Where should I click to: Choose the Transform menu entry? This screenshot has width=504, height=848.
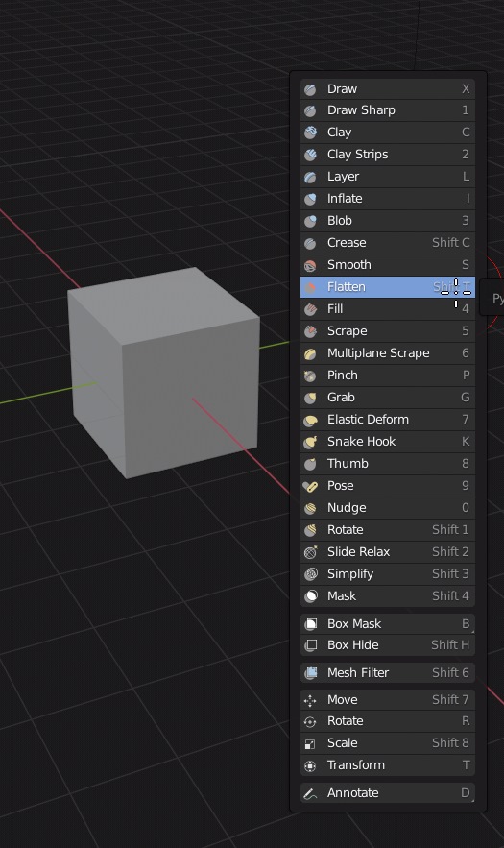point(388,765)
